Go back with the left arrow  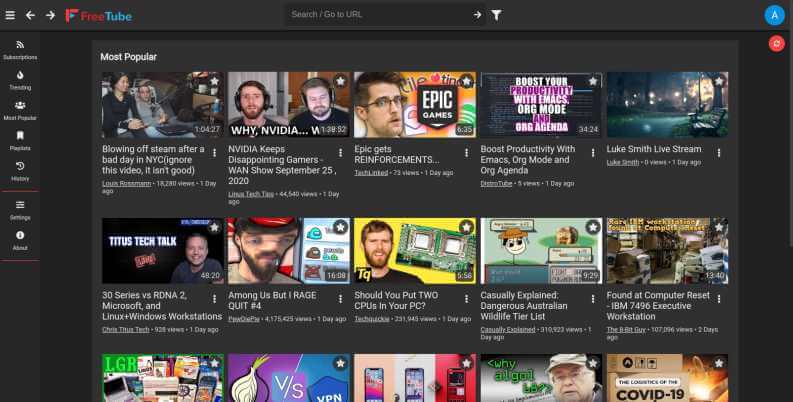click(x=30, y=15)
